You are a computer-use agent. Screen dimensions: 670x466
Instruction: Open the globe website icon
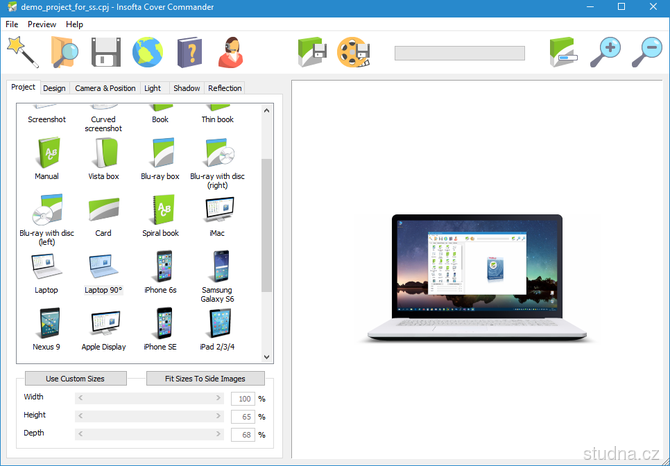click(147, 52)
